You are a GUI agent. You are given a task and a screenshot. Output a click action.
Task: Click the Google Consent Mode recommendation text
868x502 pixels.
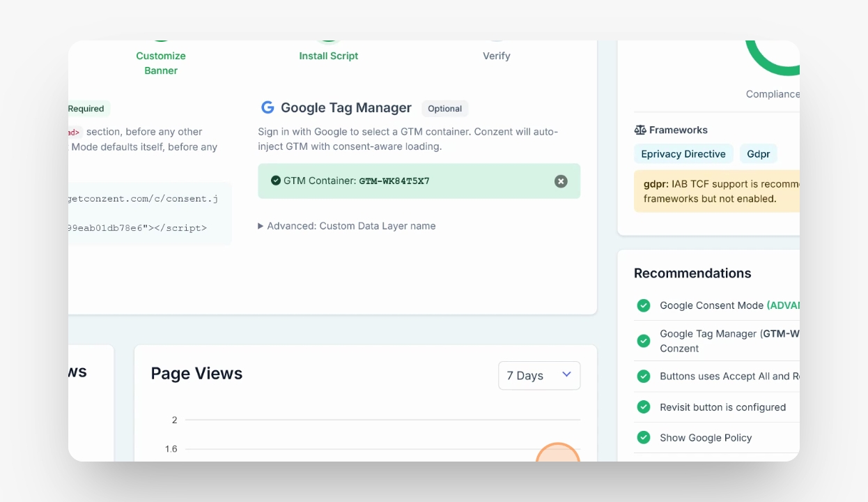point(729,305)
